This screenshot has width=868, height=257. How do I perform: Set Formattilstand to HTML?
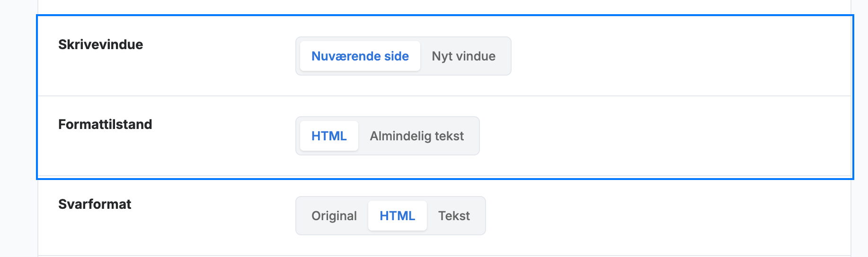[329, 136]
